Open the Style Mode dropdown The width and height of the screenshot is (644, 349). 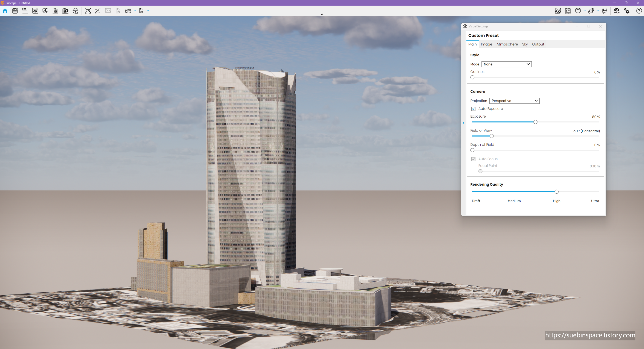pos(506,64)
